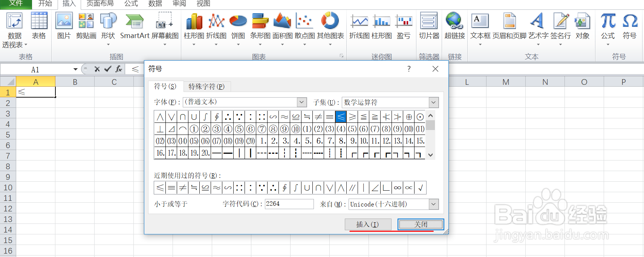Insert a SmartArt graphic
644x257 pixels.
click(135, 26)
